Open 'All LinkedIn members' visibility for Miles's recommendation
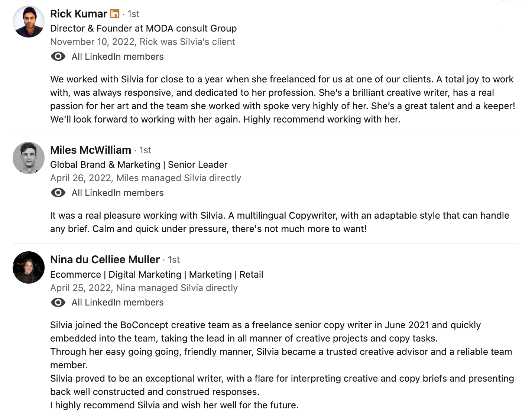This screenshot has height=418, width=532. coord(117,193)
